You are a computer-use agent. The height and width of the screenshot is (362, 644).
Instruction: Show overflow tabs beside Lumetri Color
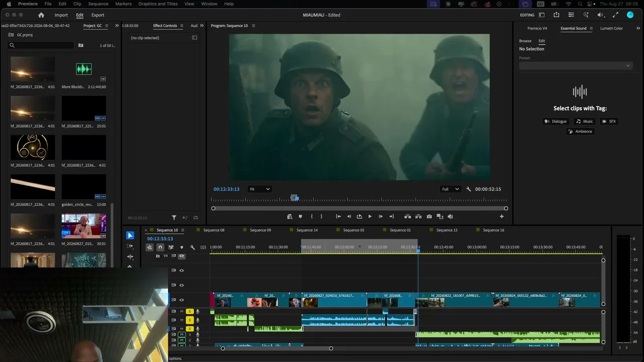[x=638, y=28]
